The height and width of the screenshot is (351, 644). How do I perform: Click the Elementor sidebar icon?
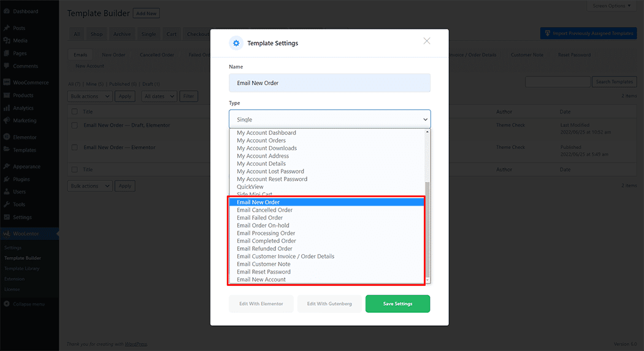(6, 137)
